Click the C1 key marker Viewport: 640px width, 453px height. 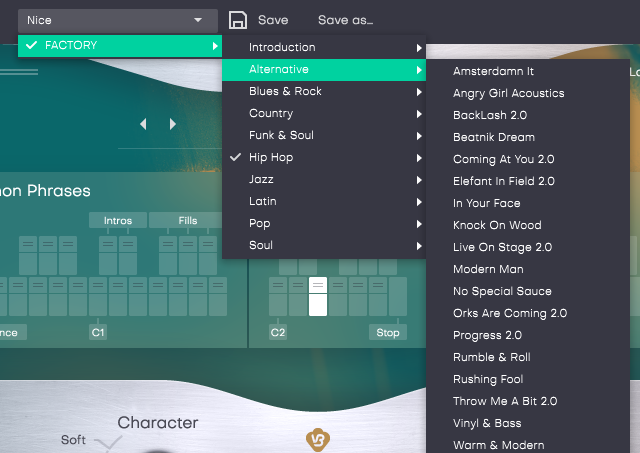98,333
